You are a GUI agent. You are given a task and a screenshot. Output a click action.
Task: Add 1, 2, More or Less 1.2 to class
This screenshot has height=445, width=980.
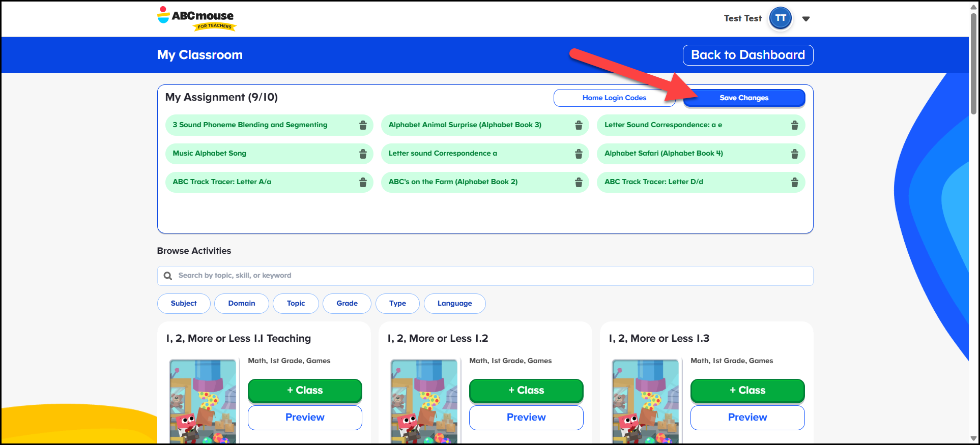[x=526, y=391]
